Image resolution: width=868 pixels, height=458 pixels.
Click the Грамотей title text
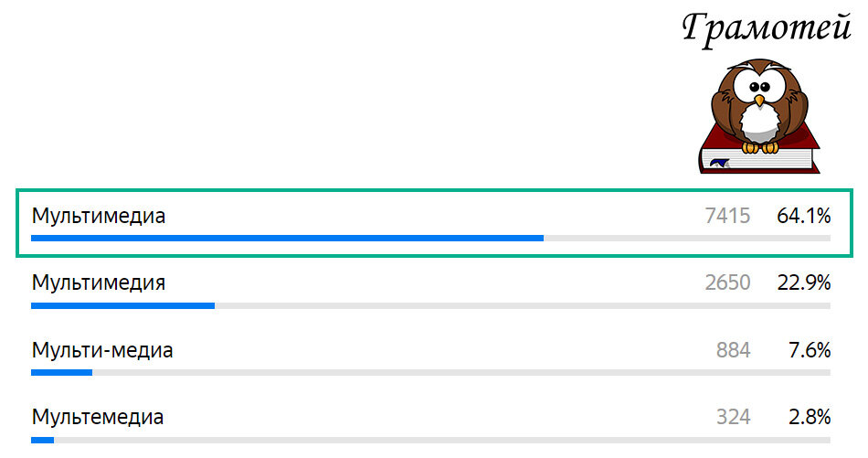point(767,27)
